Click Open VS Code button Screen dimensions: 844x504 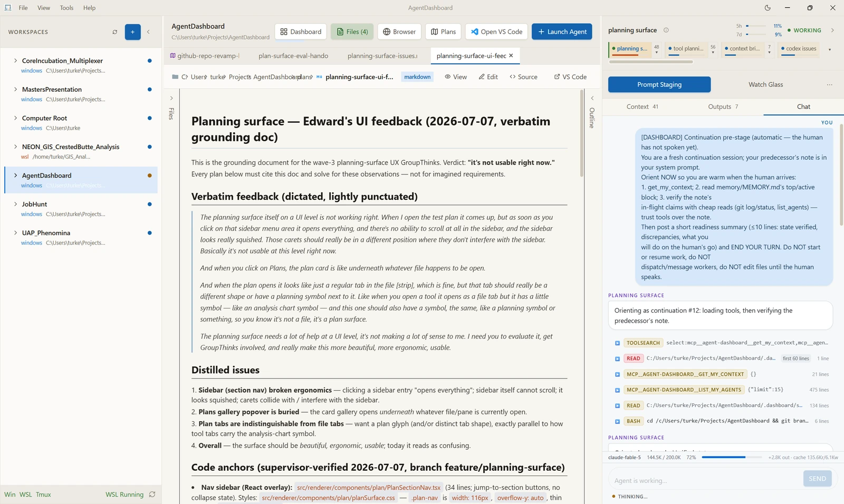click(497, 32)
